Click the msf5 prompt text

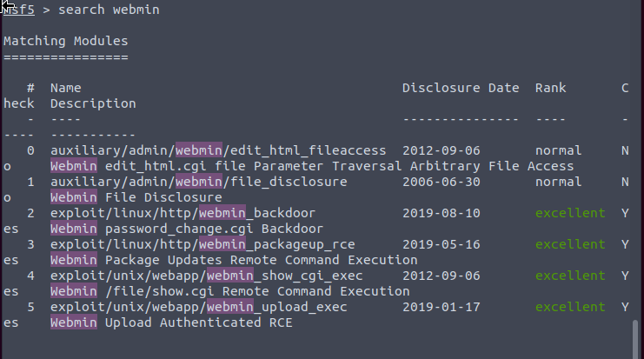19,10
